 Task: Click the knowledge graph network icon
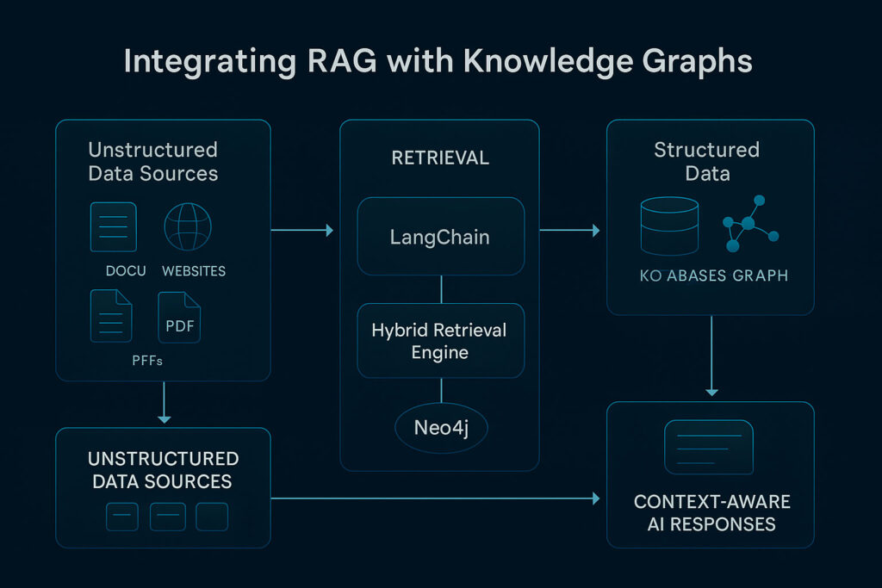pyautogui.click(x=747, y=224)
